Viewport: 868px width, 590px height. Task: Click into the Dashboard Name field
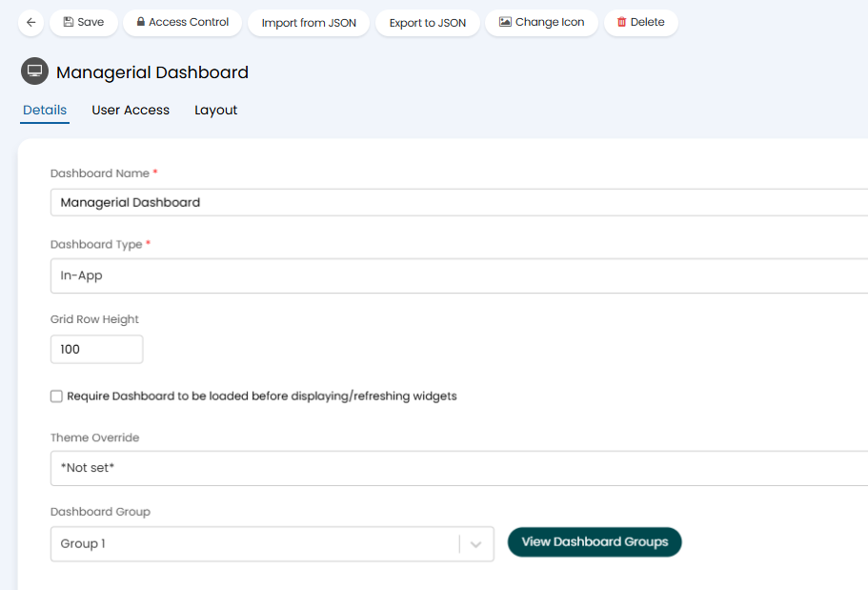(x=457, y=202)
